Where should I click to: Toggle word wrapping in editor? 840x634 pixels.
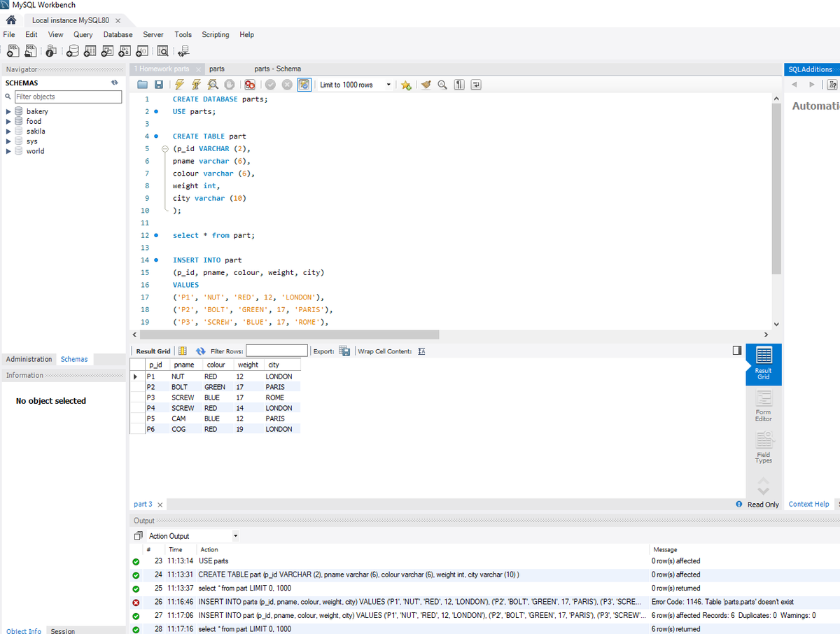click(x=476, y=85)
